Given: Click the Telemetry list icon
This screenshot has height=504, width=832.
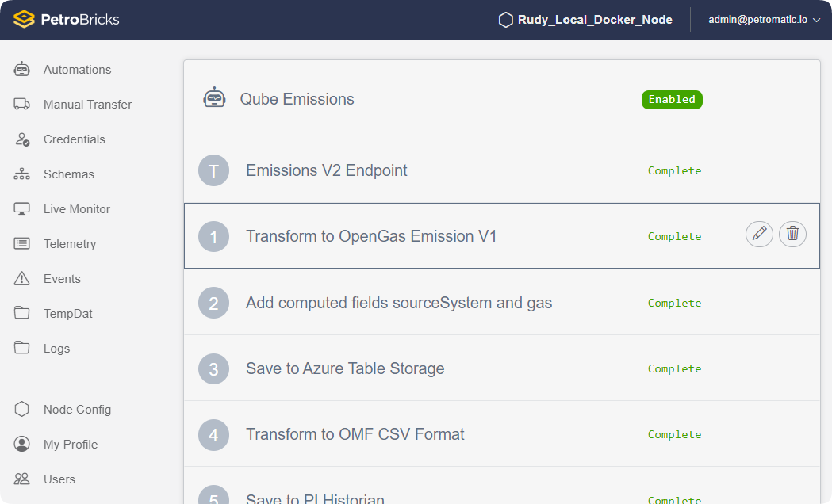Looking at the screenshot, I should tap(21, 243).
